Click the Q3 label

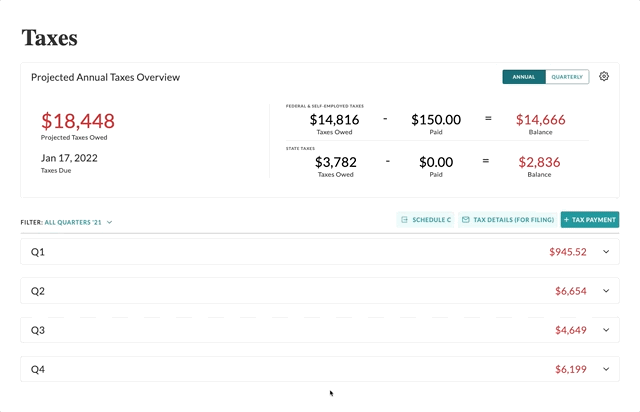38,330
